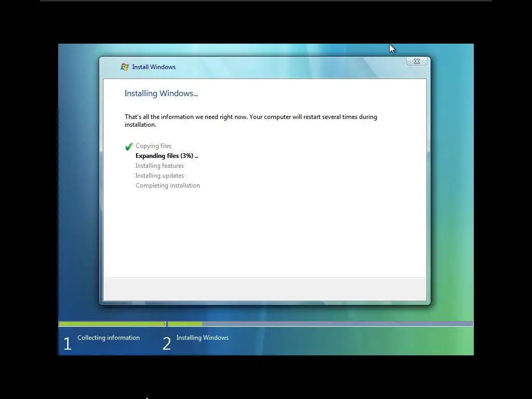Click the completed Collecting information progress bar
This screenshot has height=399, width=532.
coord(112,324)
